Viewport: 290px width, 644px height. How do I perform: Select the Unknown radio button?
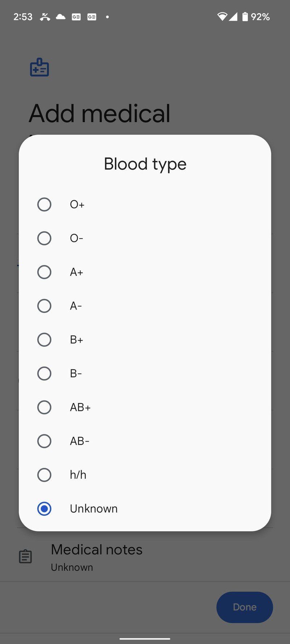click(x=44, y=509)
